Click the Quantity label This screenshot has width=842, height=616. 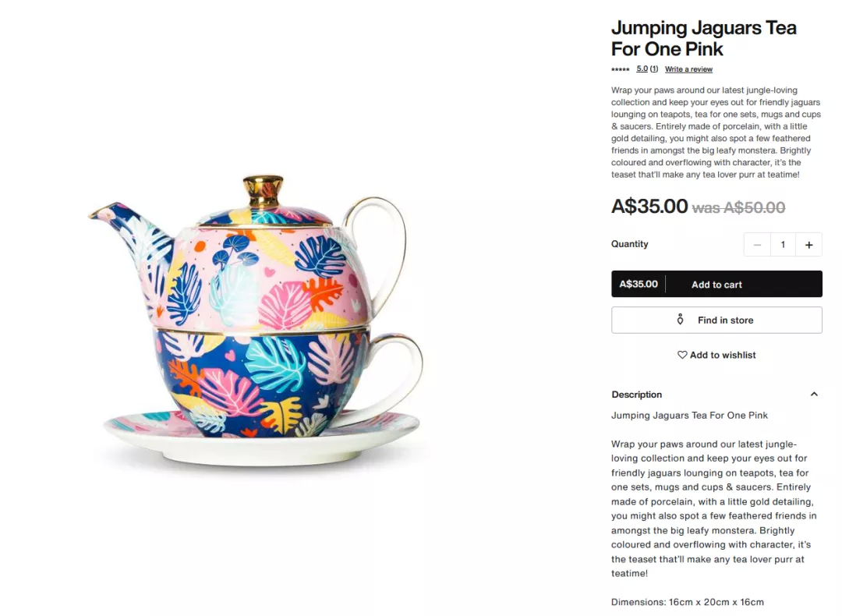tap(629, 244)
